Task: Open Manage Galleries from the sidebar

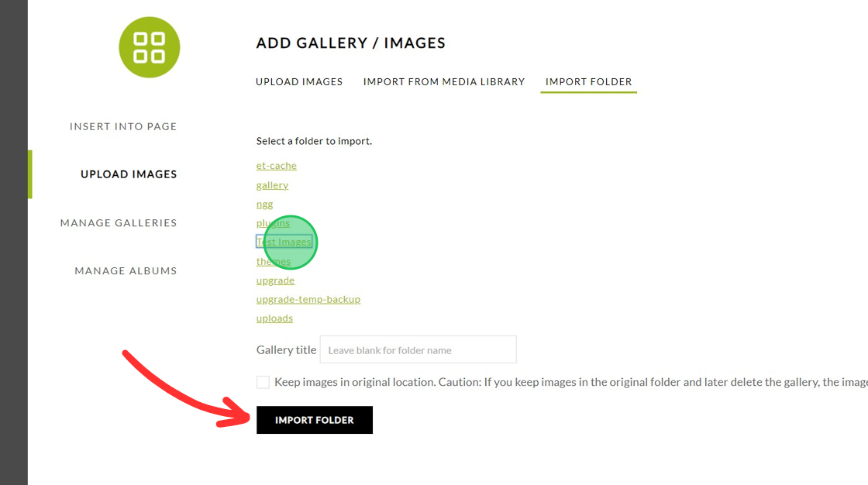Action: pos(118,222)
